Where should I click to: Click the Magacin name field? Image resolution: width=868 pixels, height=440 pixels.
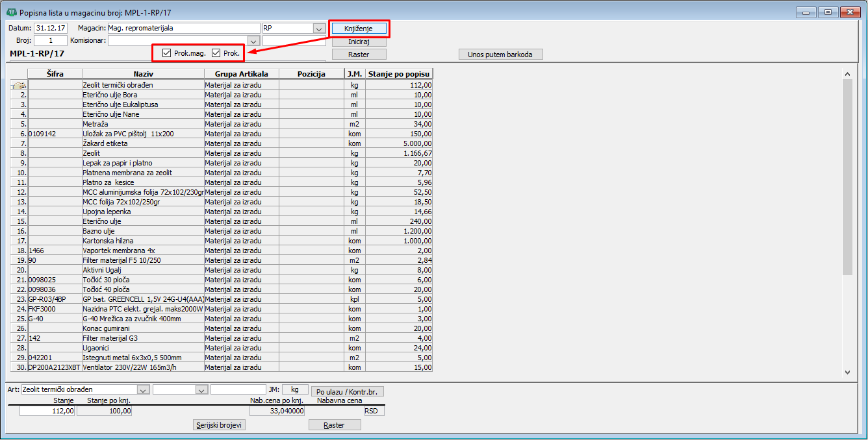point(184,29)
